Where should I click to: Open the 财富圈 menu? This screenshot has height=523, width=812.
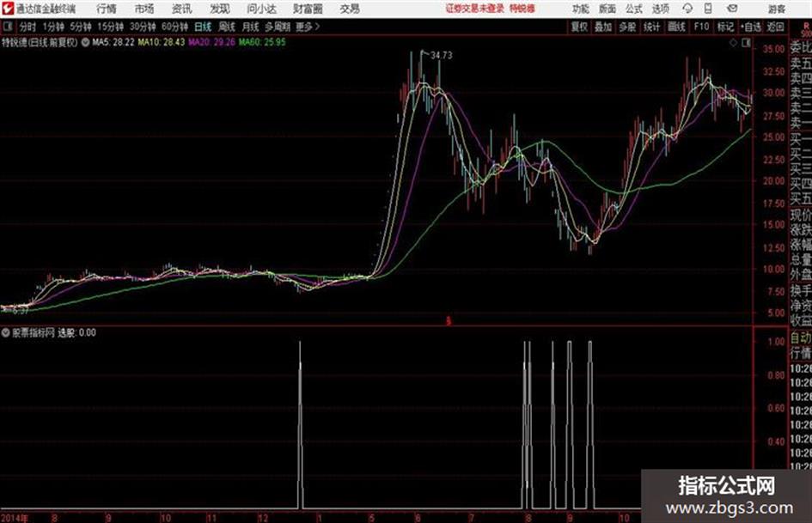(x=308, y=9)
